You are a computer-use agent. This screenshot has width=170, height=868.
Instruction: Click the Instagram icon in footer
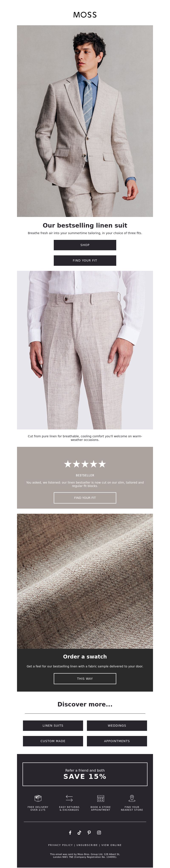pos(99,833)
